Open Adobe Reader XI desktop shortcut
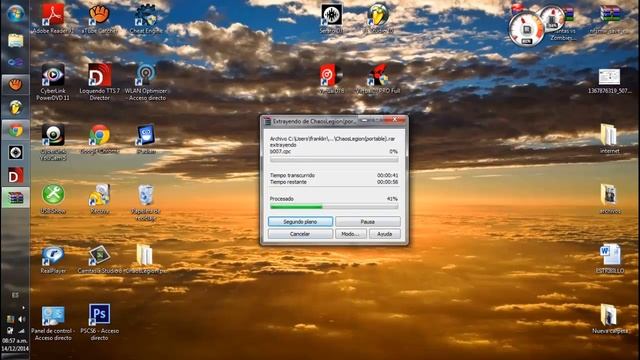 tap(53, 19)
